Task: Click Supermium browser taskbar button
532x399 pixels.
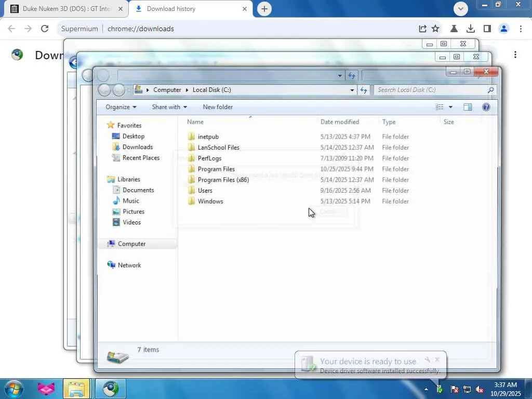Action: [x=111, y=389]
